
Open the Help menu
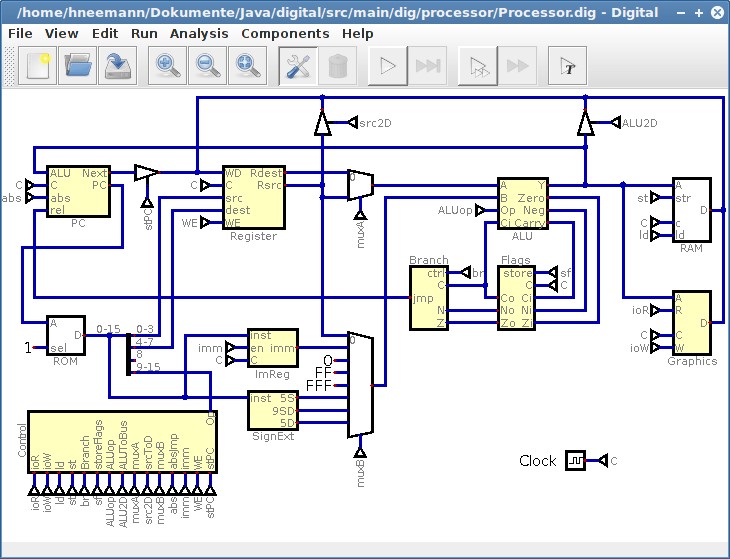(357, 33)
